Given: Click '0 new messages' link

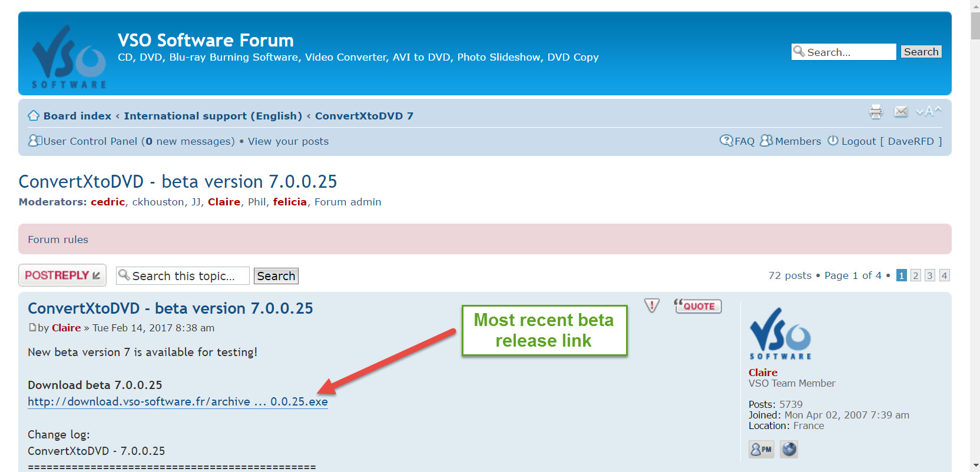Looking at the screenshot, I should [x=190, y=141].
